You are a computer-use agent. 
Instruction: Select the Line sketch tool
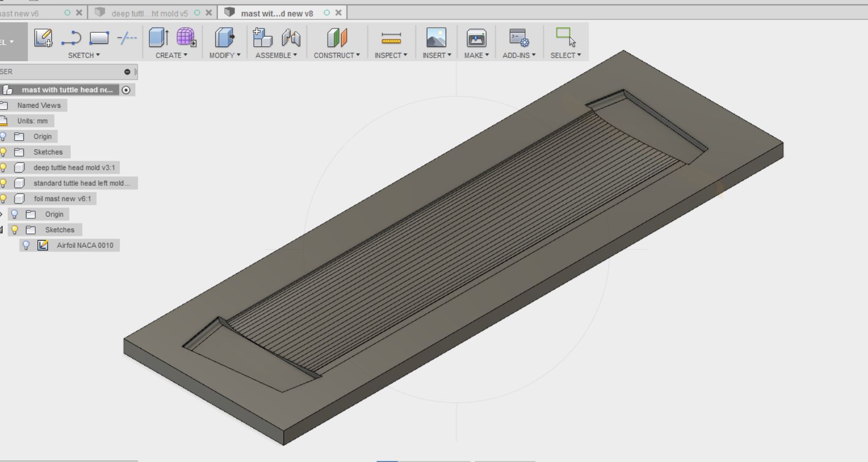click(x=71, y=38)
